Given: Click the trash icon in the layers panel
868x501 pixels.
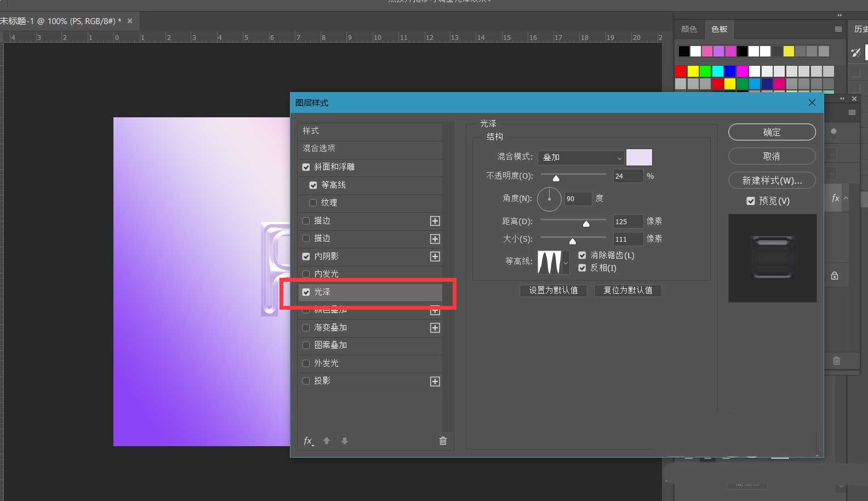Looking at the screenshot, I should (x=836, y=361).
